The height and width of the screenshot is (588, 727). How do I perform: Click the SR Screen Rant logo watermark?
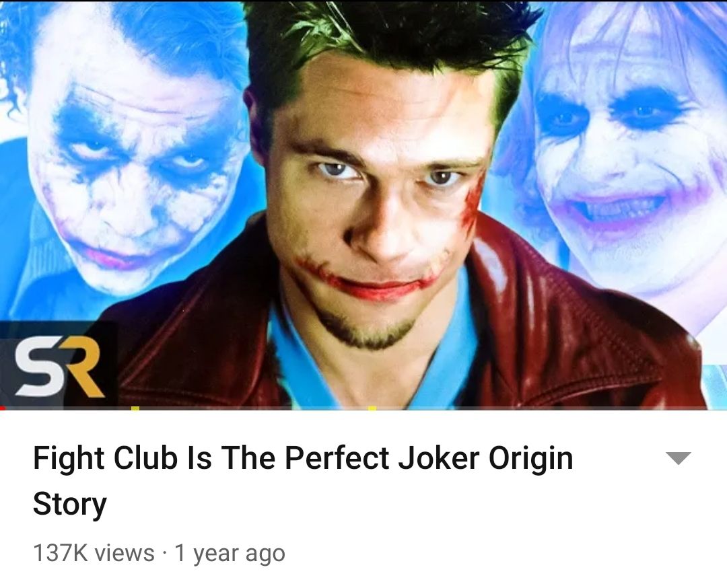tap(59, 365)
